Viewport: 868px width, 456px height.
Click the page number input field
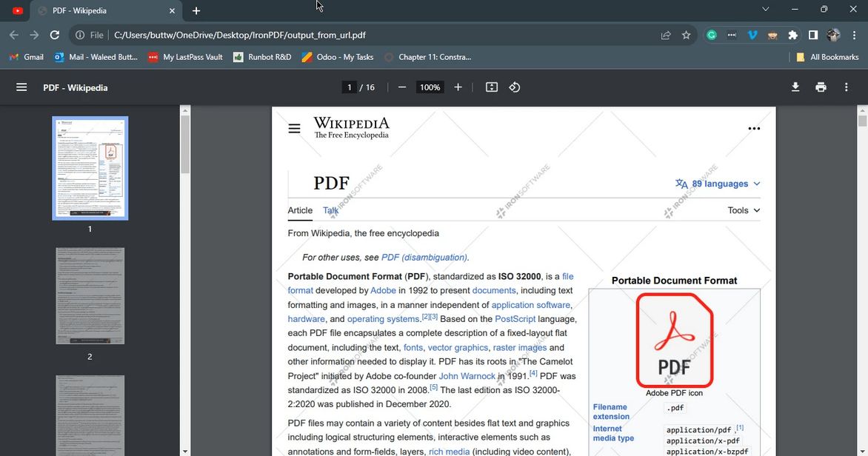coord(350,87)
